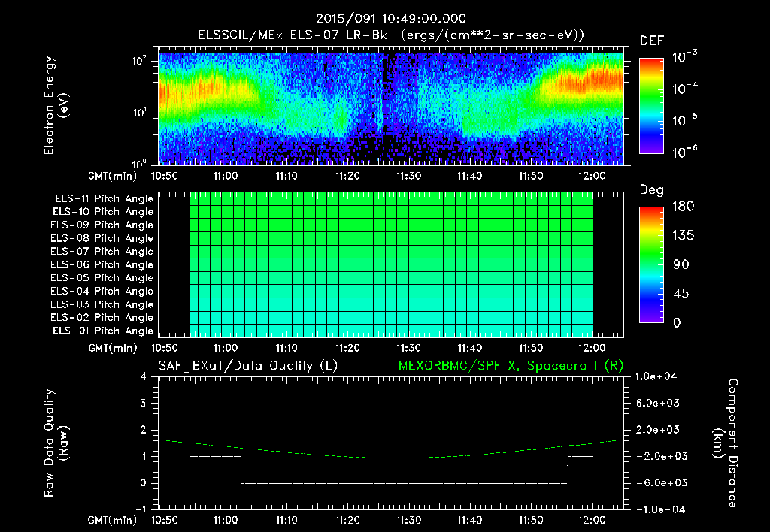Click the 10^-5 tick on DEF scale
Screen dimensions: 770x532
pos(685,119)
